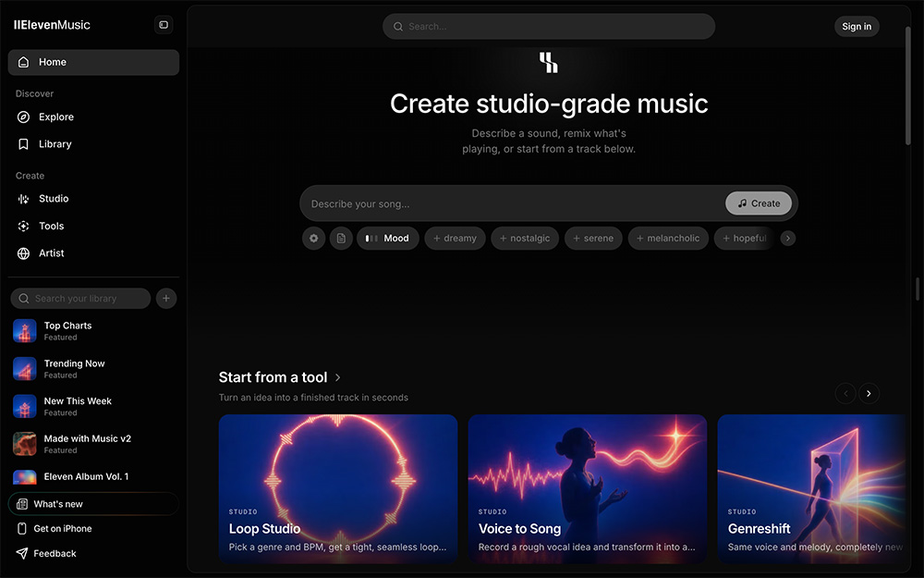Open the Voice to Song card
The image size is (924, 578).
(588, 488)
